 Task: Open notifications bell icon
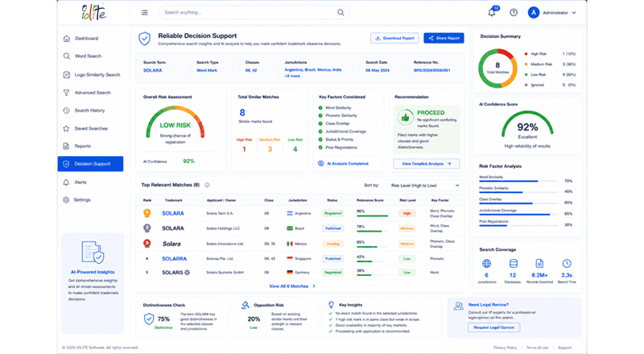[x=492, y=12]
